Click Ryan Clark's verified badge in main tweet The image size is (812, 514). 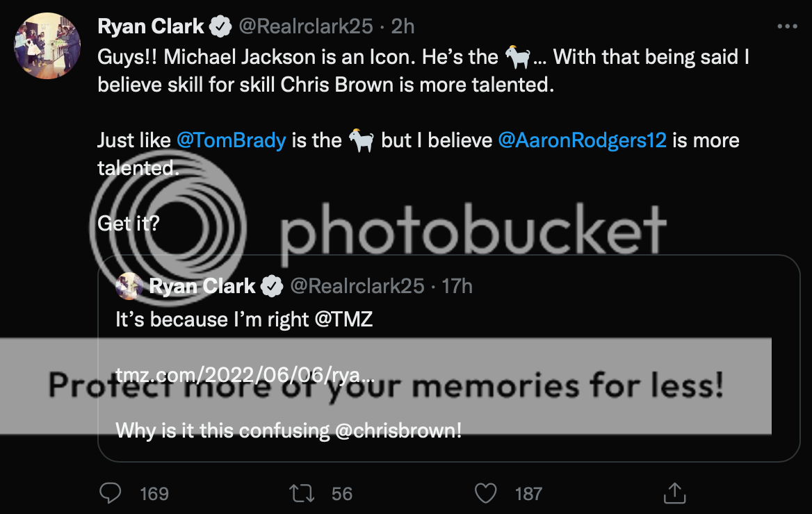click(x=222, y=26)
